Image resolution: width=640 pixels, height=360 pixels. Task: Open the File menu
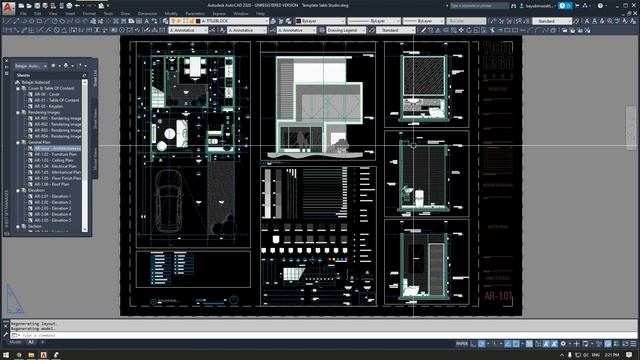[x=23, y=13]
